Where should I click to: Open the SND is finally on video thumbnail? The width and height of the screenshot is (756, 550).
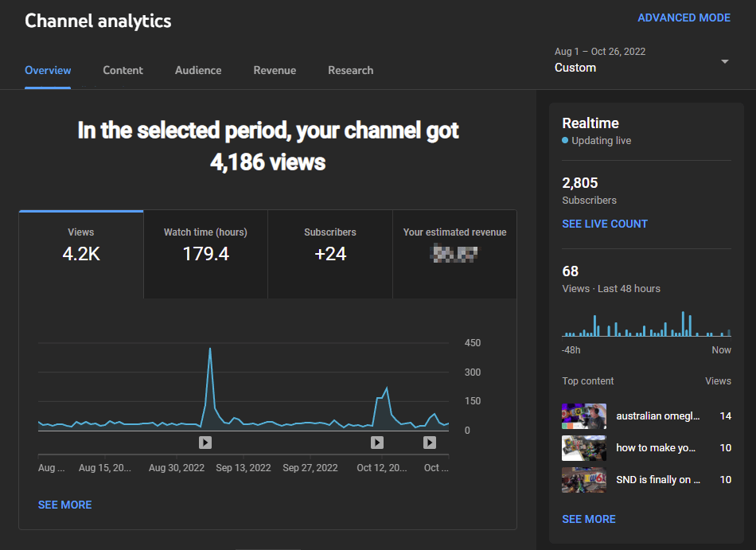pos(584,480)
